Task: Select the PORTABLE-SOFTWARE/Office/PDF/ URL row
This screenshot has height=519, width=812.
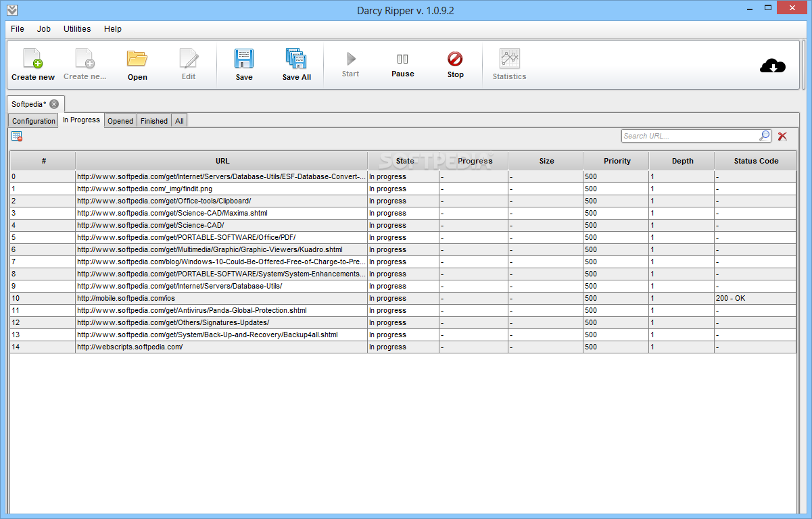Action: (x=403, y=237)
